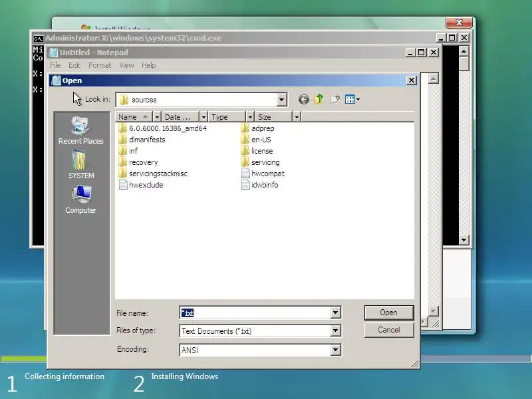Maximize the Notepad window

coord(422,53)
